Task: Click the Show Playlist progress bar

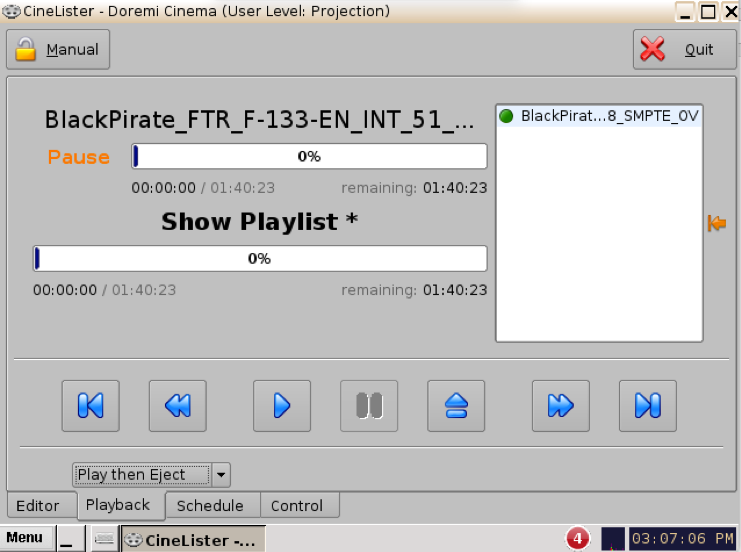Action: [259, 258]
